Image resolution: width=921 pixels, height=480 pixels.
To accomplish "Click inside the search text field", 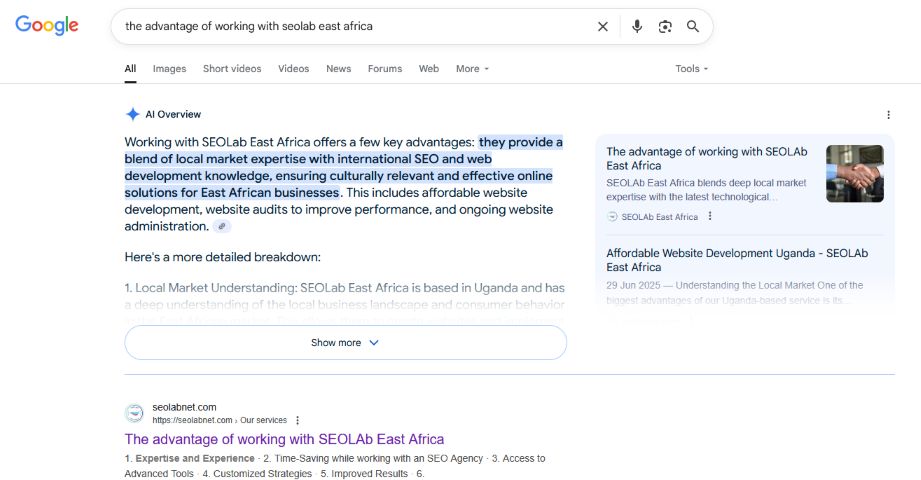I will (x=358, y=26).
